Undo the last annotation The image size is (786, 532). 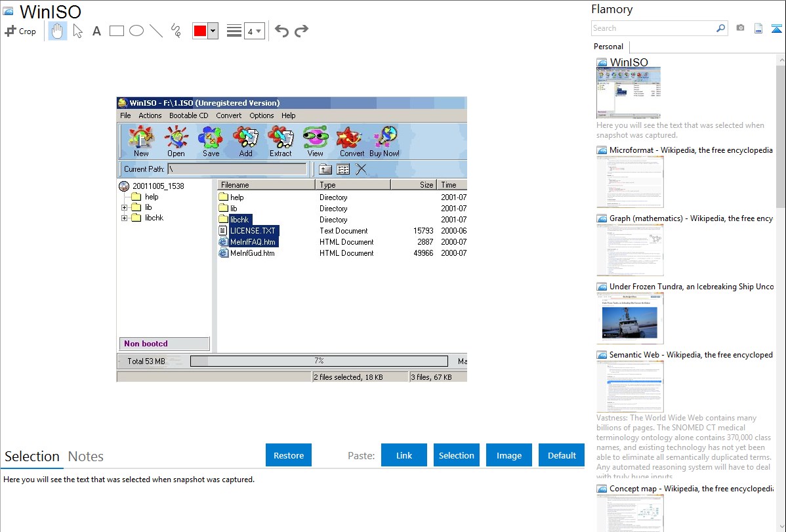pyautogui.click(x=281, y=31)
